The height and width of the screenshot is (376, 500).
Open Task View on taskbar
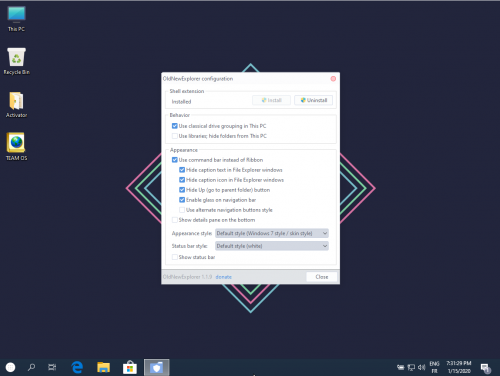(x=52, y=367)
